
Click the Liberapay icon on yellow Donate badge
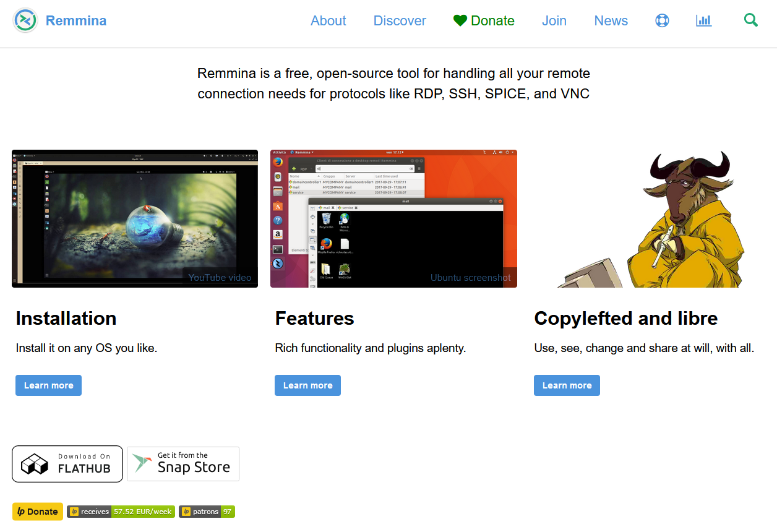click(20, 512)
